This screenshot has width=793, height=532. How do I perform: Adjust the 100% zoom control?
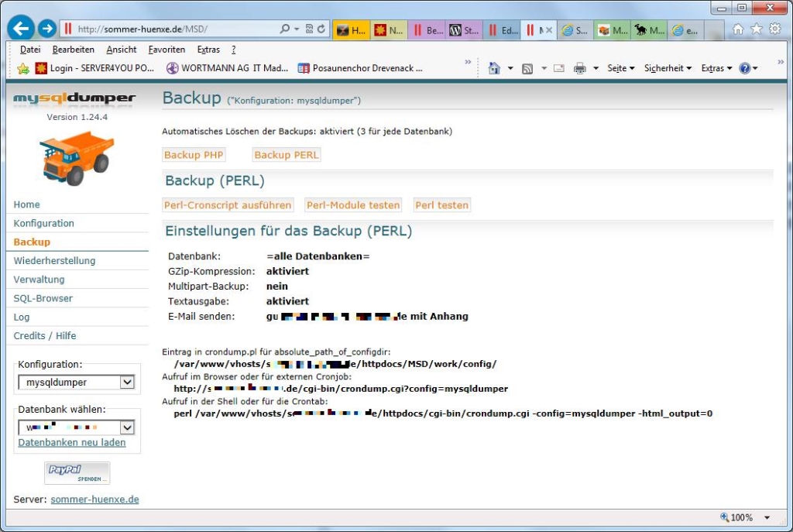pyautogui.click(x=741, y=517)
